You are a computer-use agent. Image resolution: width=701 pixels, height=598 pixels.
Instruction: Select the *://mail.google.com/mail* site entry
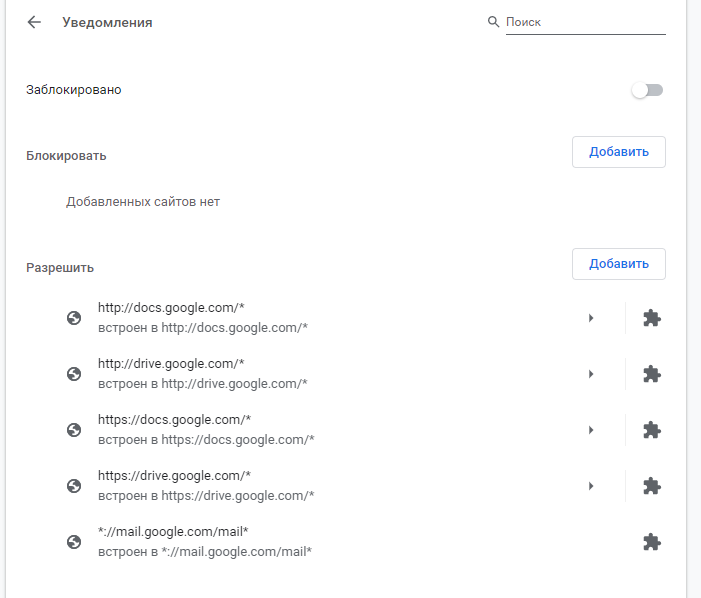pos(204,541)
